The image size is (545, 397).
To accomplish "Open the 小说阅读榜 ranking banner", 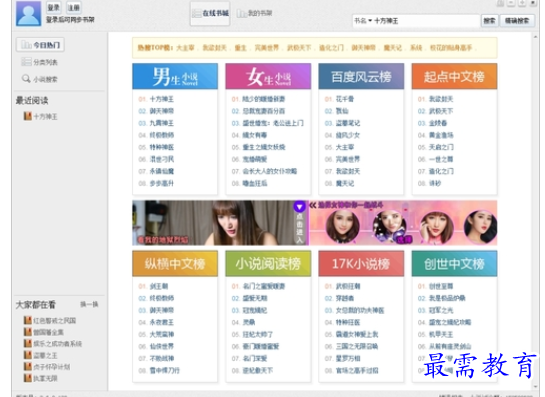I will 268,264.
